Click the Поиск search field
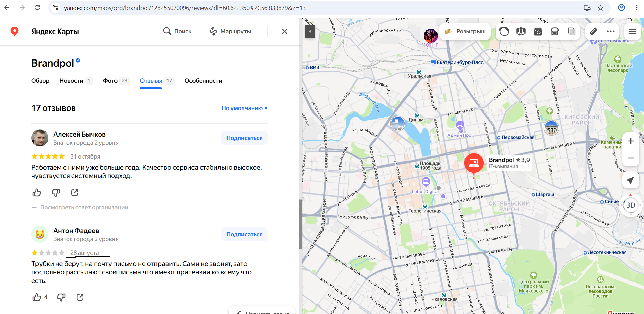The width and height of the screenshot is (644, 314). [x=178, y=31]
